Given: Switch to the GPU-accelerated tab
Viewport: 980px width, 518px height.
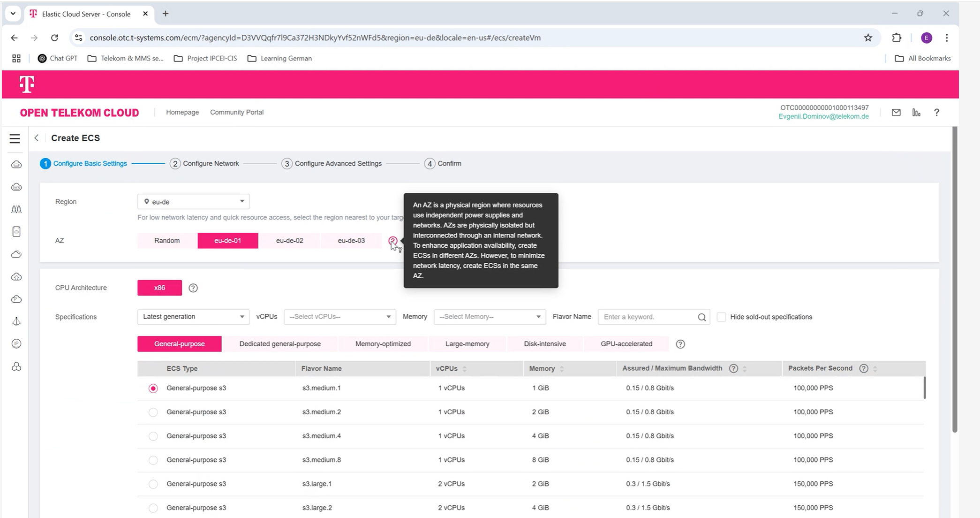Looking at the screenshot, I should (626, 344).
